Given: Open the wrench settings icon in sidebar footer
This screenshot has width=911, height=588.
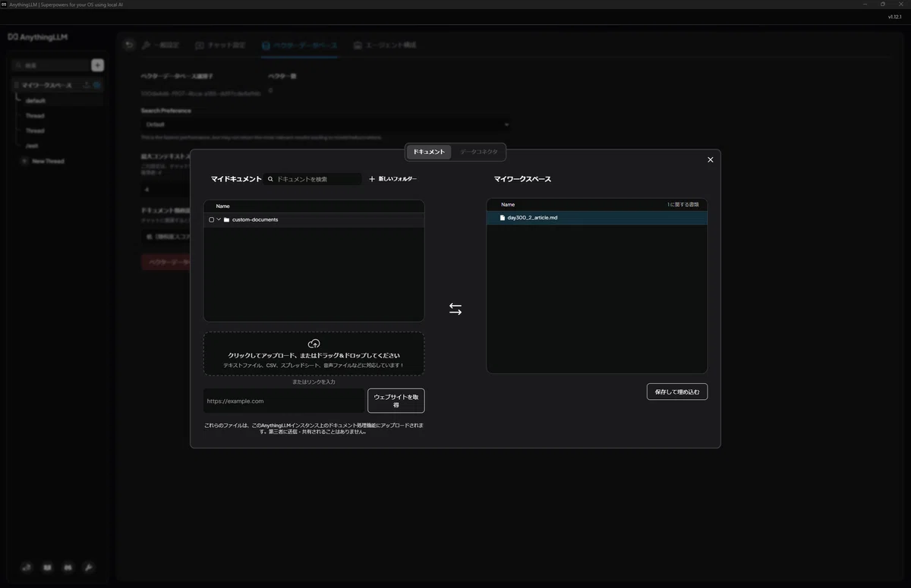Looking at the screenshot, I should 88,567.
